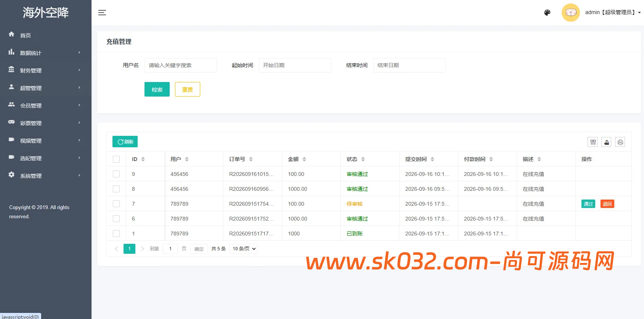Check the row with ID 1
The image size is (644, 319).
point(116,234)
